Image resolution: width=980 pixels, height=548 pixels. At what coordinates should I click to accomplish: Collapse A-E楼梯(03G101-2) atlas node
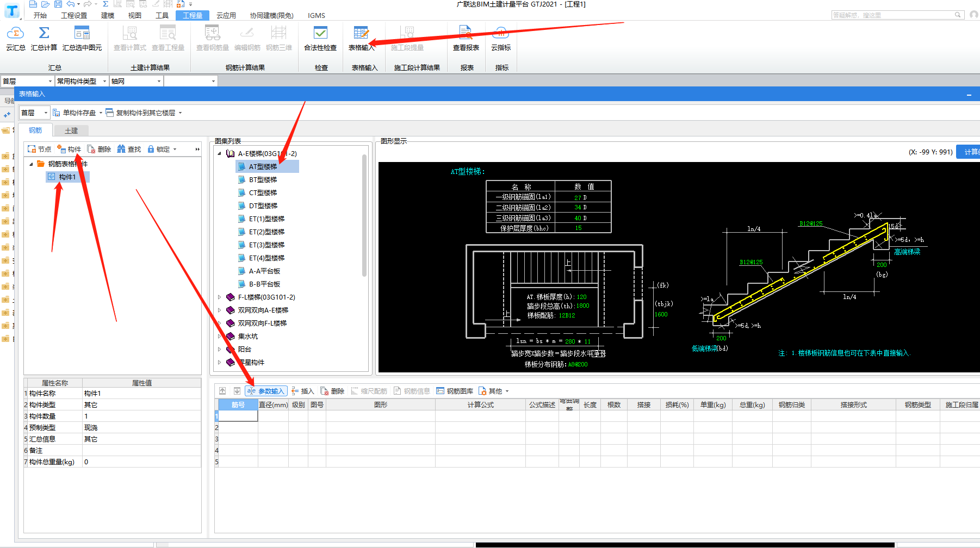pos(220,153)
